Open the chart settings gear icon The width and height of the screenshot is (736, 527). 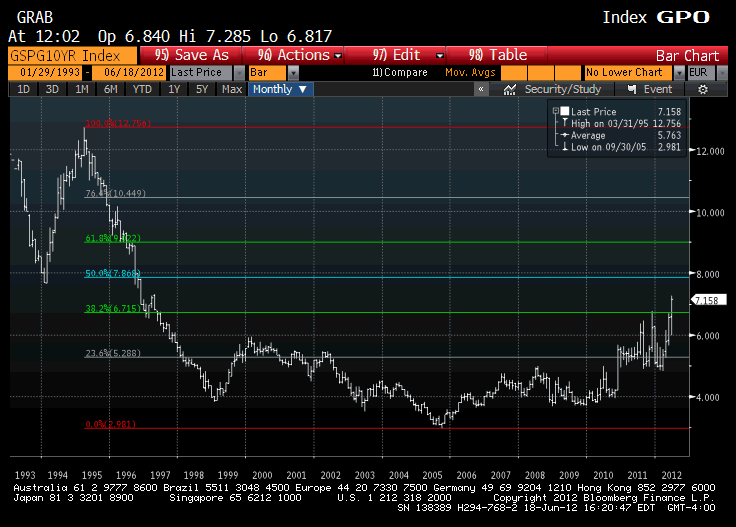pos(702,89)
